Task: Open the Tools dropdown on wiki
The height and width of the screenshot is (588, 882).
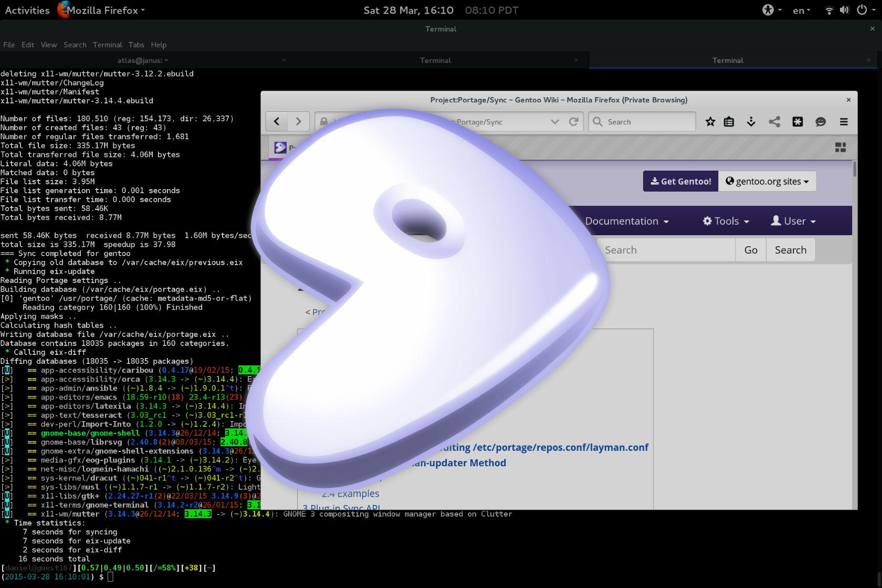Action: 726,221
